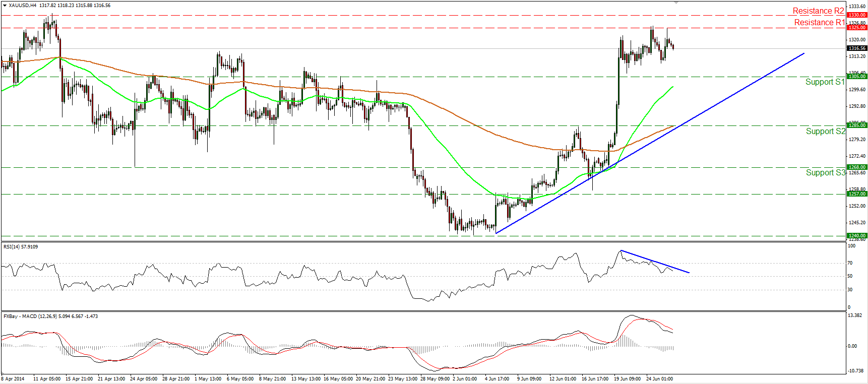The image size is (868, 384).
Task: Click the green 1240.00 price tag
Action: tap(857, 235)
